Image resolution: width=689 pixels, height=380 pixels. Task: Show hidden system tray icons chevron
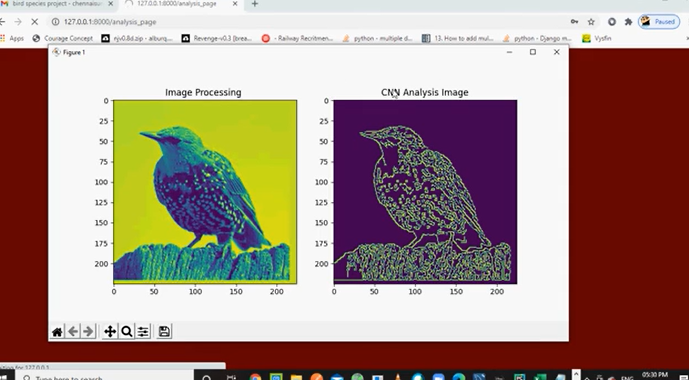[x=587, y=378]
